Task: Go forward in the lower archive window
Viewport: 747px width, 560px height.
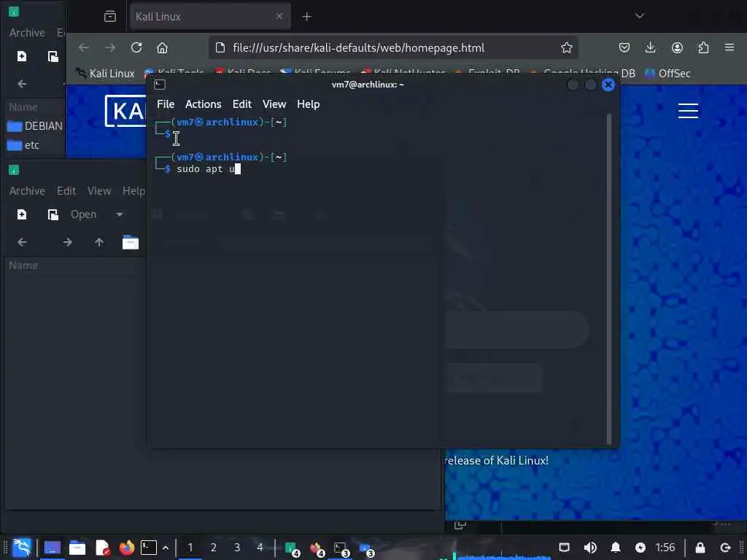Action: (68, 242)
